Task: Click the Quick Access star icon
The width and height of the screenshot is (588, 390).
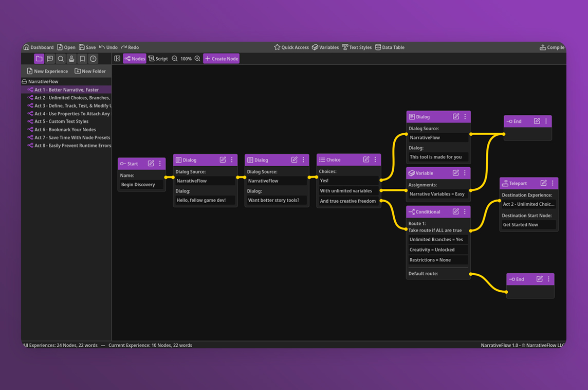Action: [277, 47]
